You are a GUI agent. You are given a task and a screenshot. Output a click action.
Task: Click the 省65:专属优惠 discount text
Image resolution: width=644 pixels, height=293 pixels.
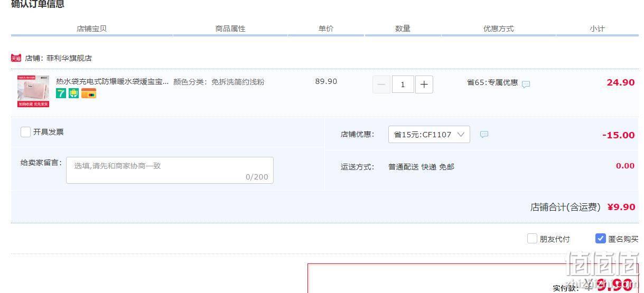click(492, 82)
